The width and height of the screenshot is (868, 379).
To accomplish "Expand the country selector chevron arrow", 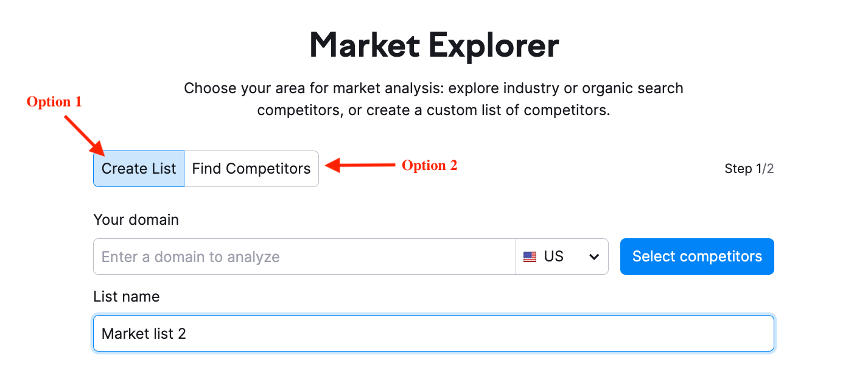I will (x=594, y=257).
